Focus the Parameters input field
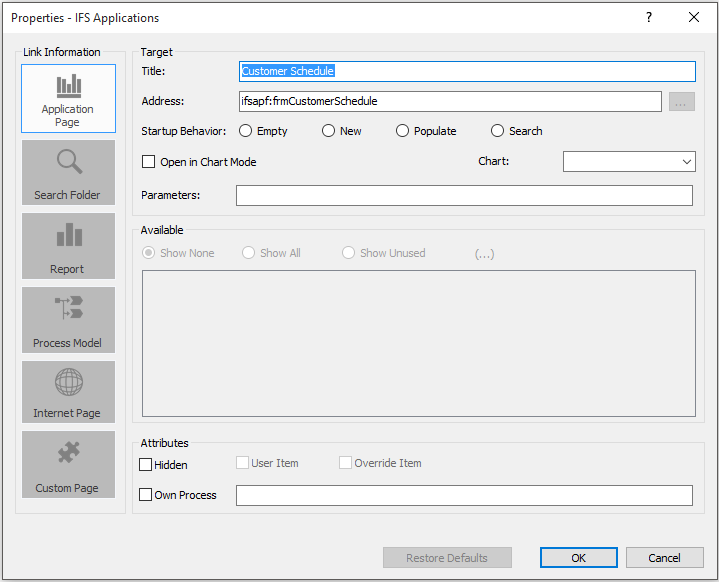 tap(464, 195)
